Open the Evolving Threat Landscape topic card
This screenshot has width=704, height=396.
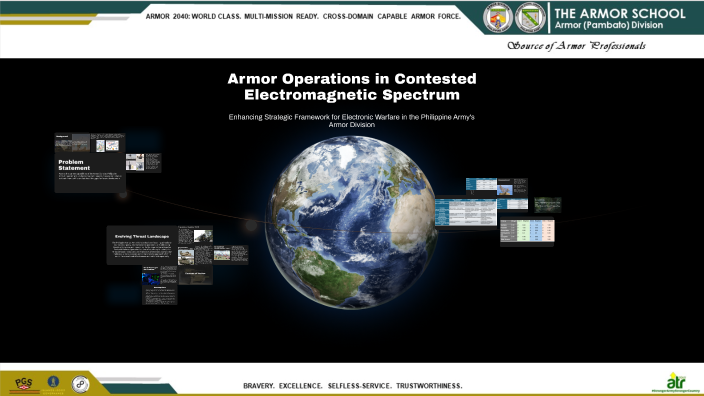[142, 245]
